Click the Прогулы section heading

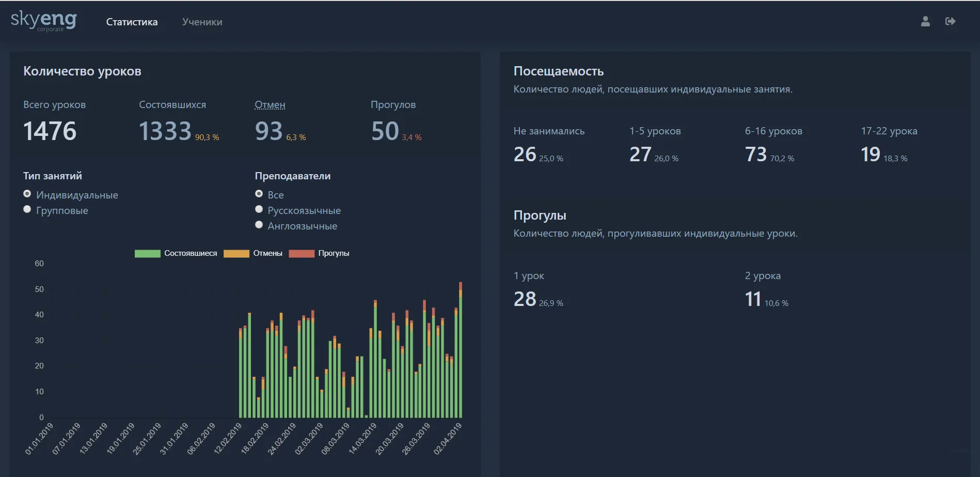[540, 216]
